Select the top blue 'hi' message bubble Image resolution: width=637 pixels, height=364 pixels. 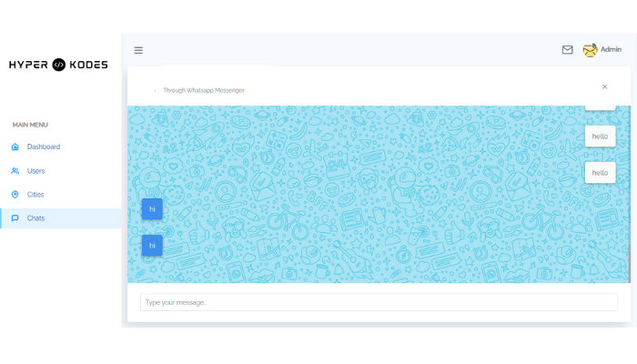152,209
